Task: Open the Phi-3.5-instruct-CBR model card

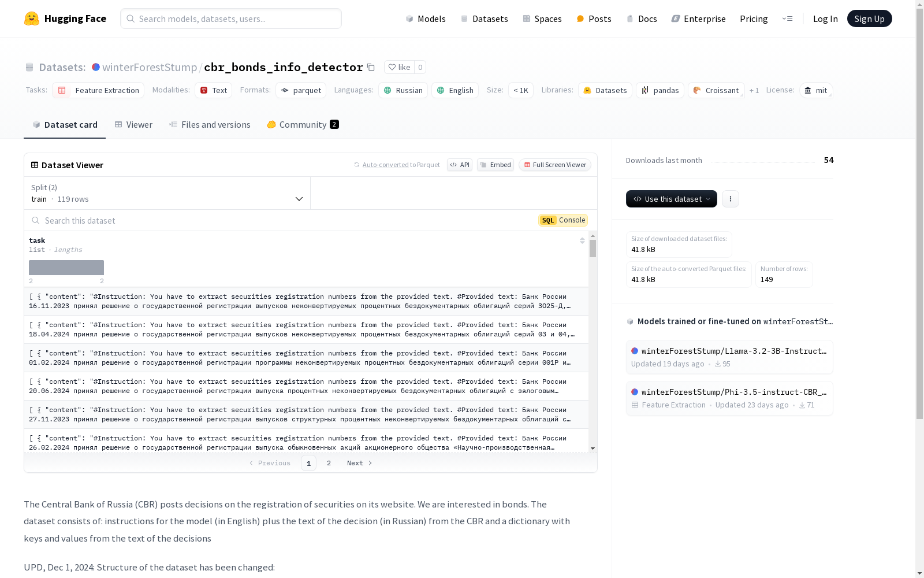Action: [x=729, y=398]
